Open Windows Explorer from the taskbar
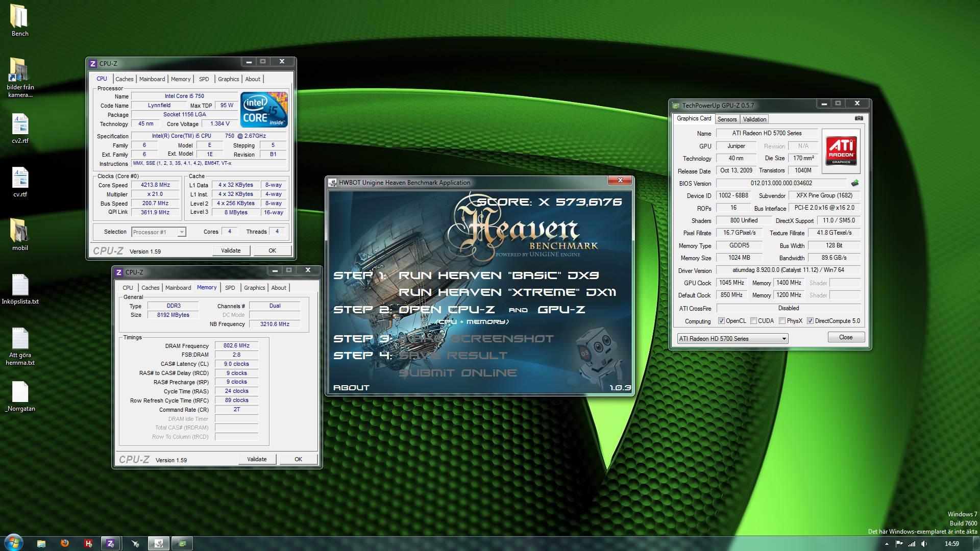 click(x=41, y=543)
